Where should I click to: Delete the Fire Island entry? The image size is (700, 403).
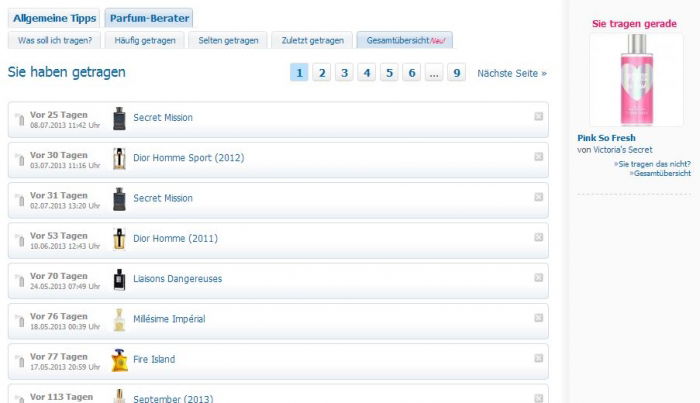point(538,358)
